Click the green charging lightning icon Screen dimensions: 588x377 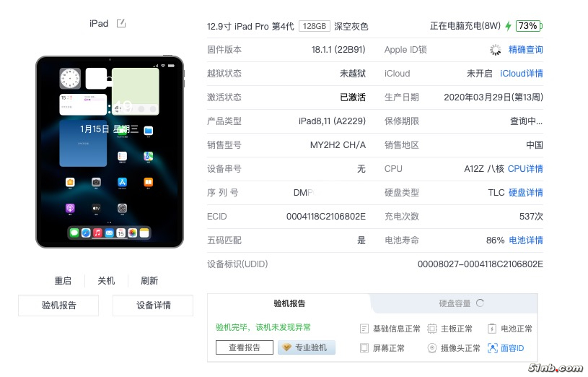(x=508, y=26)
